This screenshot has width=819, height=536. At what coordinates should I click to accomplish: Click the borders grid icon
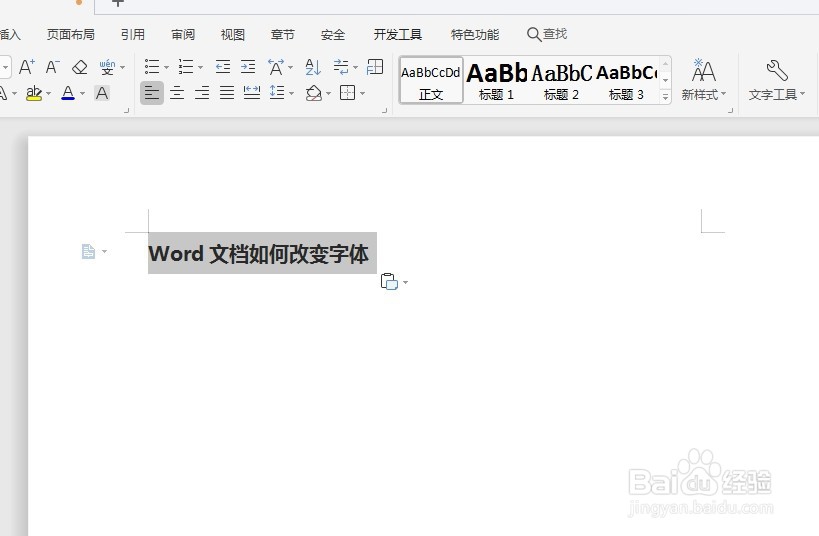(x=347, y=93)
